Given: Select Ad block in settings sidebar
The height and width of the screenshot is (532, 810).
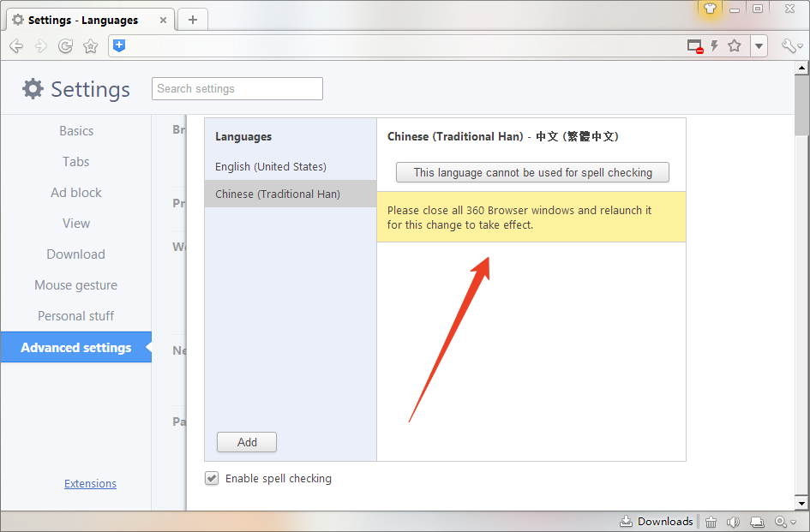Looking at the screenshot, I should click(75, 193).
